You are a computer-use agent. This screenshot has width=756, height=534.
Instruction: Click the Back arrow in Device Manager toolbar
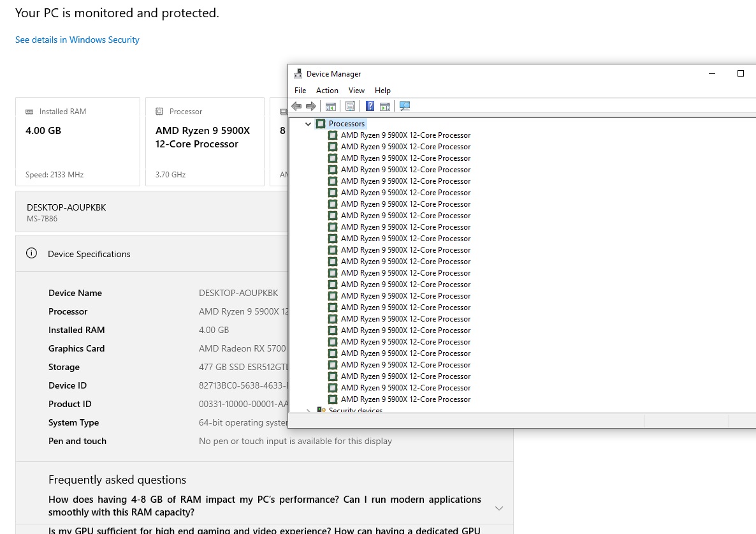pyautogui.click(x=296, y=107)
